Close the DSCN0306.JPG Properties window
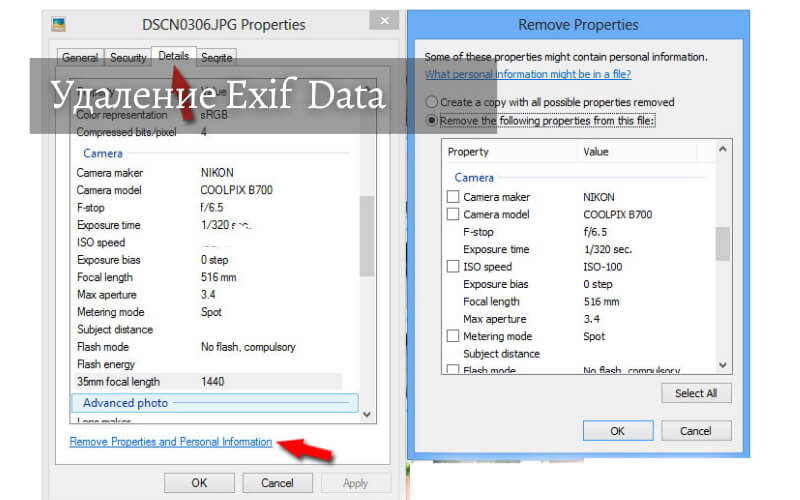Viewport: 800px width, 500px height. point(384,20)
